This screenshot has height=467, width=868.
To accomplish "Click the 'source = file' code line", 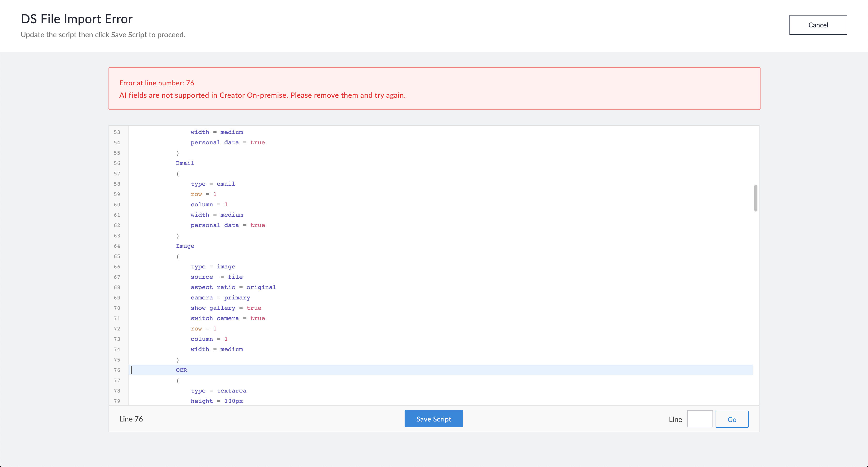I will (x=217, y=277).
